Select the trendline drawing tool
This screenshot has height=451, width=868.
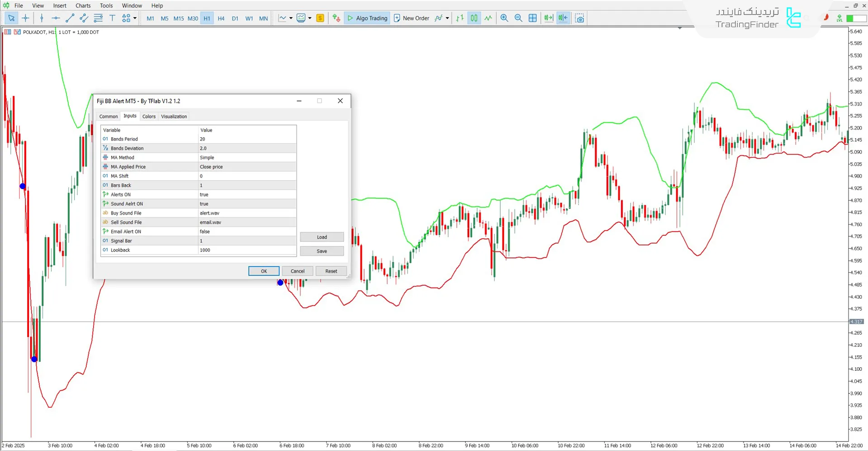[x=70, y=18]
